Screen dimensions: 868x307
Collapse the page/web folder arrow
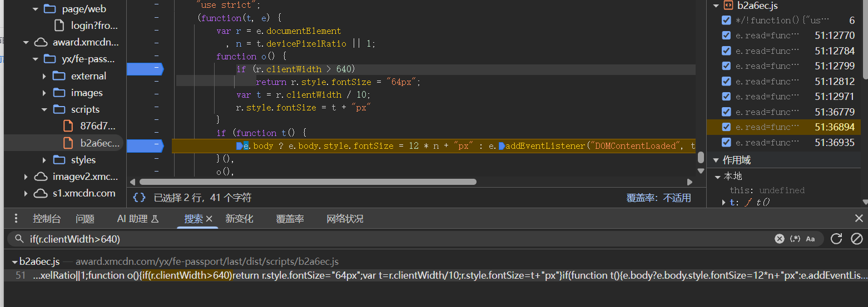pyautogui.click(x=36, y=9)
